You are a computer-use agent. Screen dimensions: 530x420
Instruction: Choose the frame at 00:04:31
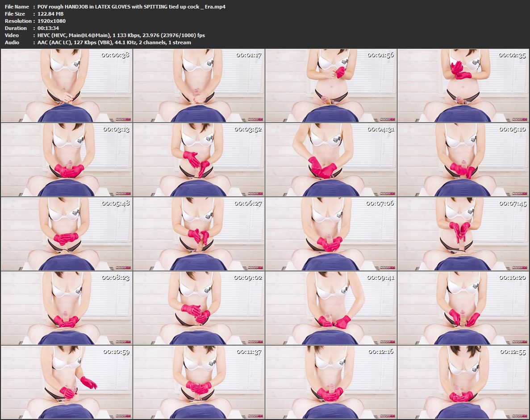(x=331, y=160)
